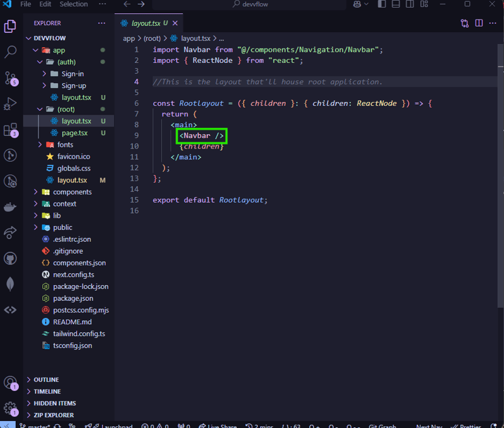Open the Docker view in activity bar
The height and width of the screenshot is (428, 504).
click(11, 206)
